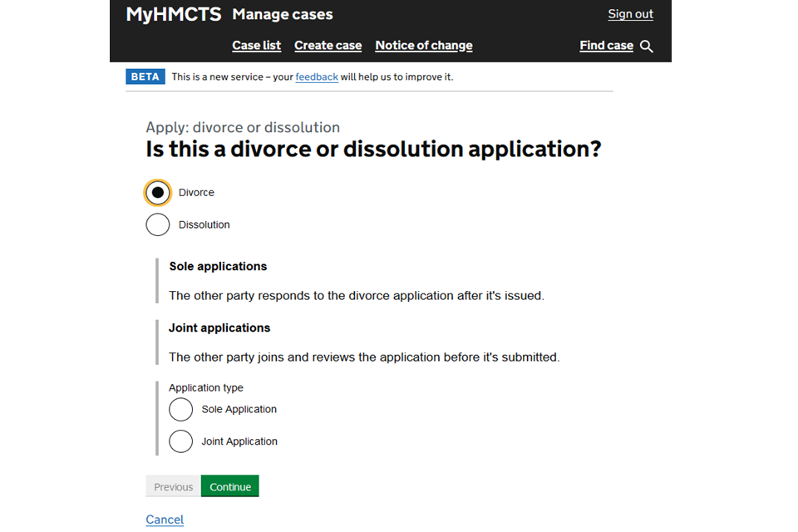Click the main page question heading
The image size is (798, 532).
tap(373, 150)
